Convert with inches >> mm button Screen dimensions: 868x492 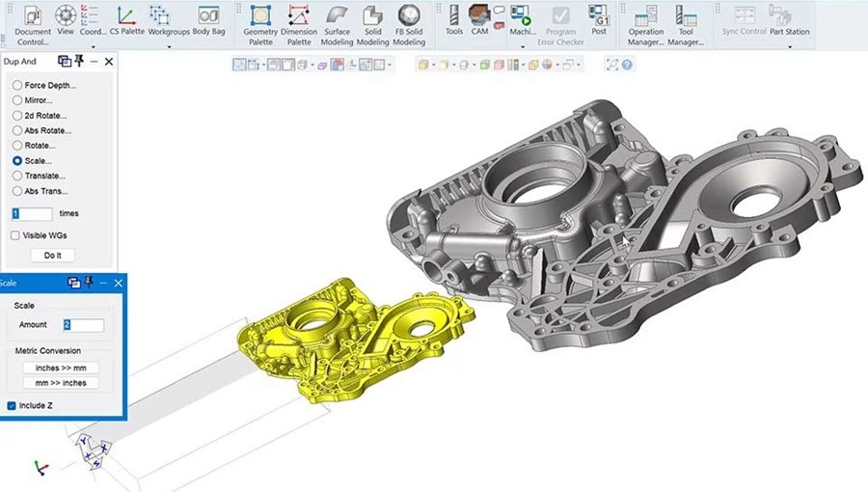point(61,368)
